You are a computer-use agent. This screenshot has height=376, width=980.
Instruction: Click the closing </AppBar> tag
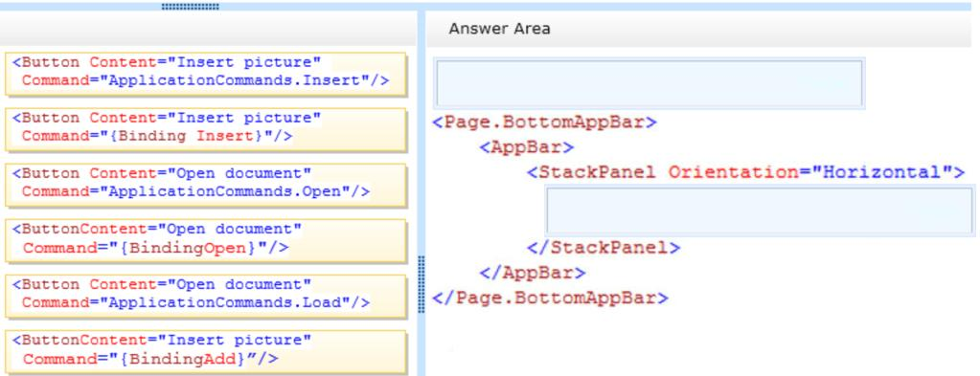click(532, 273)
